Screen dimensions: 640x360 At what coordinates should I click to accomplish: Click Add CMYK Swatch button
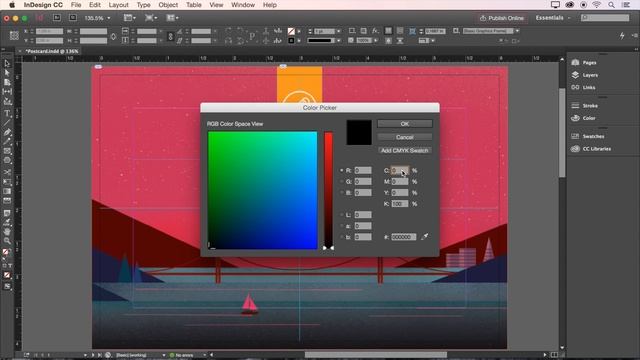tap(404, 150)
